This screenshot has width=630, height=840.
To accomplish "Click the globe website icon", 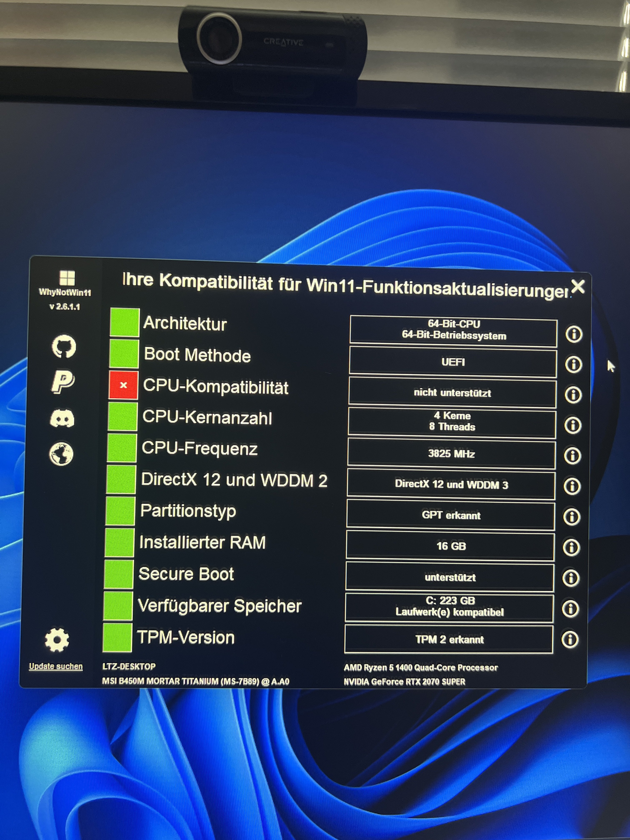I will point(61,454).
